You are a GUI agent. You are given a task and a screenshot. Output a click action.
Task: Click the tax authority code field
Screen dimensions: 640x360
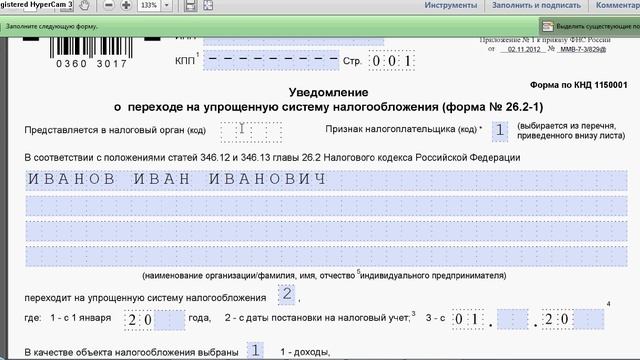tap(251, 132)
